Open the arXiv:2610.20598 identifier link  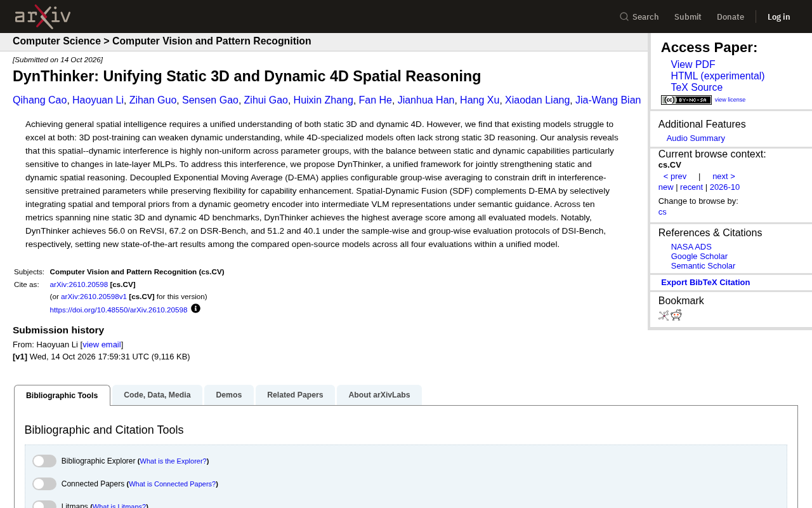79,284
